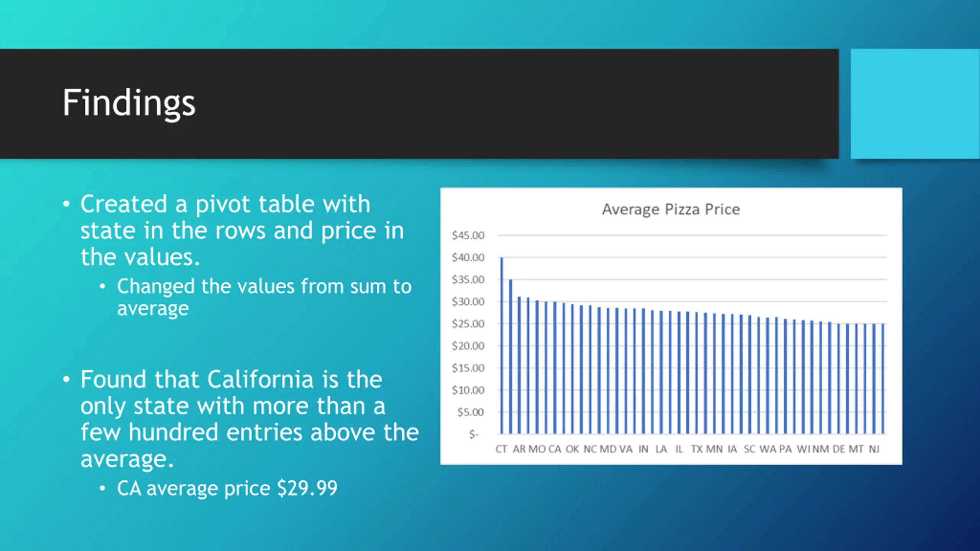Screen dimensions: 980x551
Task: Click the $35.00 y-axis label
Action: tap(468, 280)
